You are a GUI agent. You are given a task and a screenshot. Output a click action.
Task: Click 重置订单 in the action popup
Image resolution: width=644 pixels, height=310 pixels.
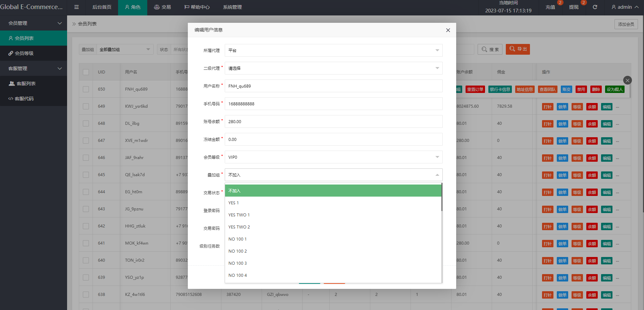tap(475, 90)
